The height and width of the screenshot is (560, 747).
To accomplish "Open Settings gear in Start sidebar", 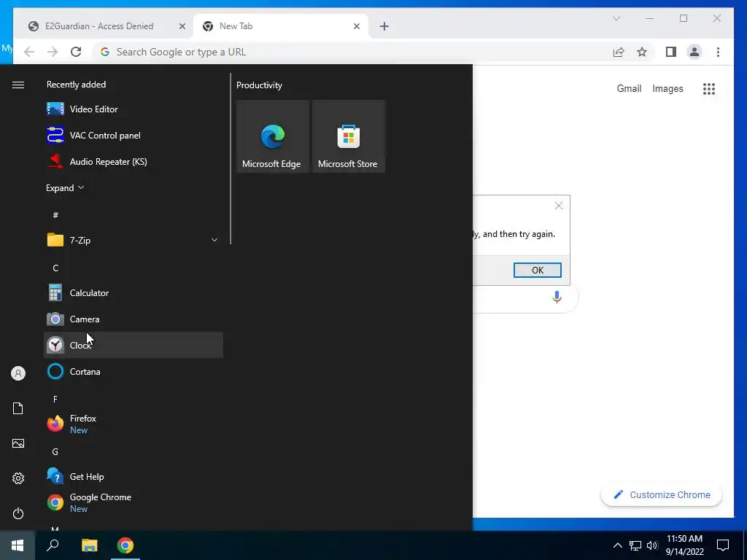I will pyautogui.click(x=18, y=478).
